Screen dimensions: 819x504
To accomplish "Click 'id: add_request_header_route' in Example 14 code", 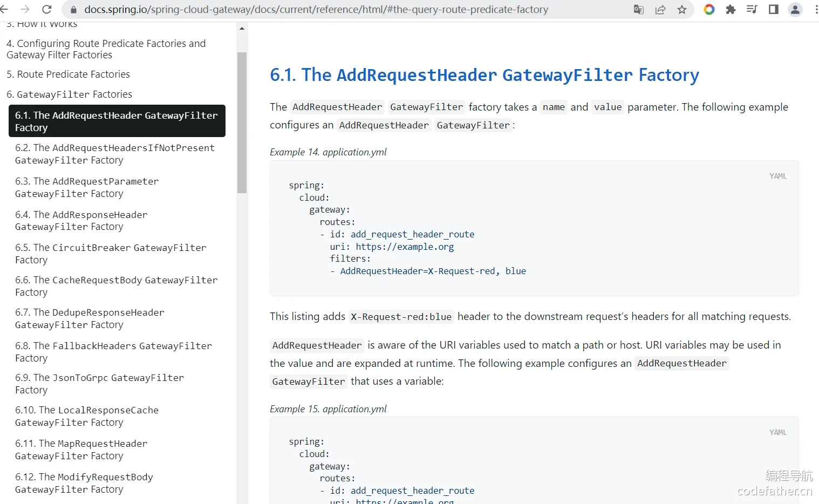I will point(402,234).
